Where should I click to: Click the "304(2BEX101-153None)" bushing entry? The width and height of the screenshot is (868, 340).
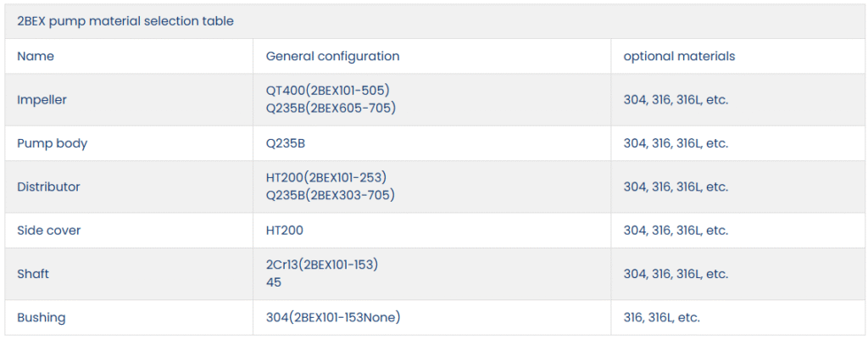[332, 318]
